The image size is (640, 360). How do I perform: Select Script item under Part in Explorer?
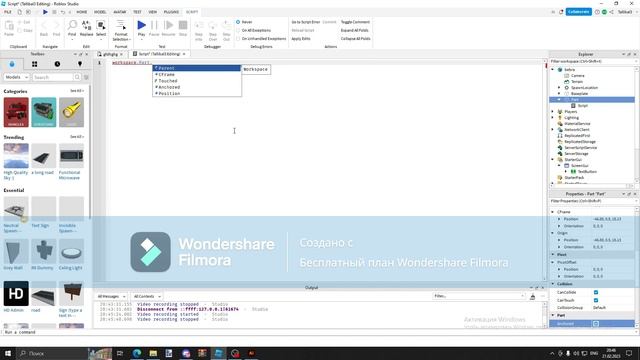click(x=582, y=106)
